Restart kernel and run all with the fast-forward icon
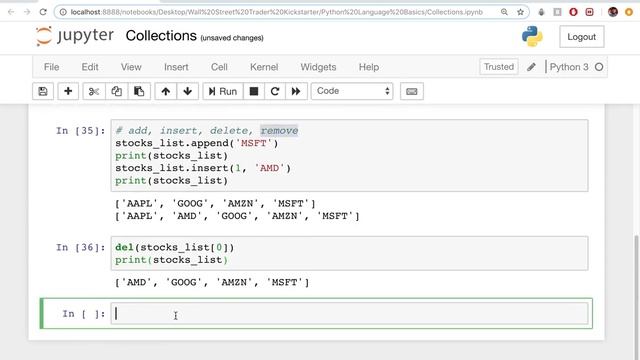Screen dimensions: 640x360 coord(296,91)
